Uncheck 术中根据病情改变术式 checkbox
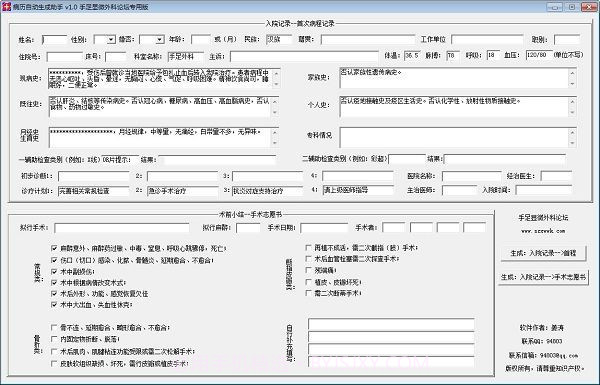Image resolution: width=600 pixels, height=385 pixels. pos(54,283)
